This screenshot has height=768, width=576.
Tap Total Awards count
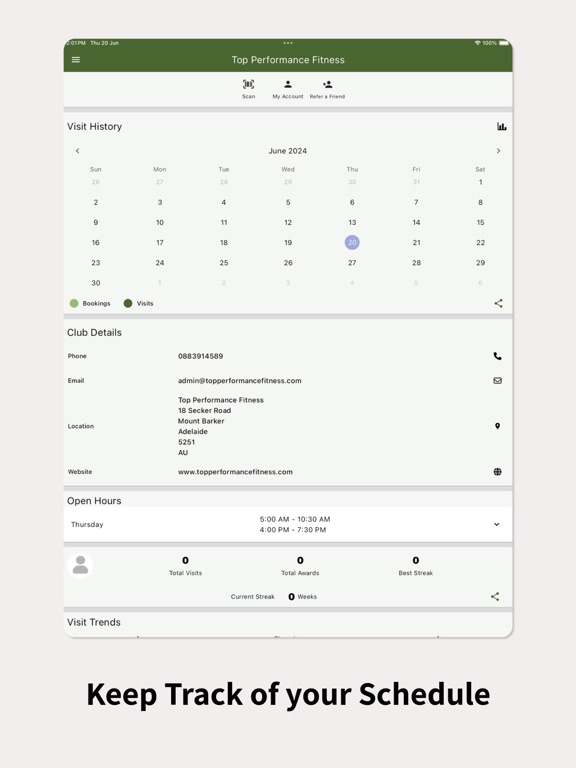pos(300,560)
